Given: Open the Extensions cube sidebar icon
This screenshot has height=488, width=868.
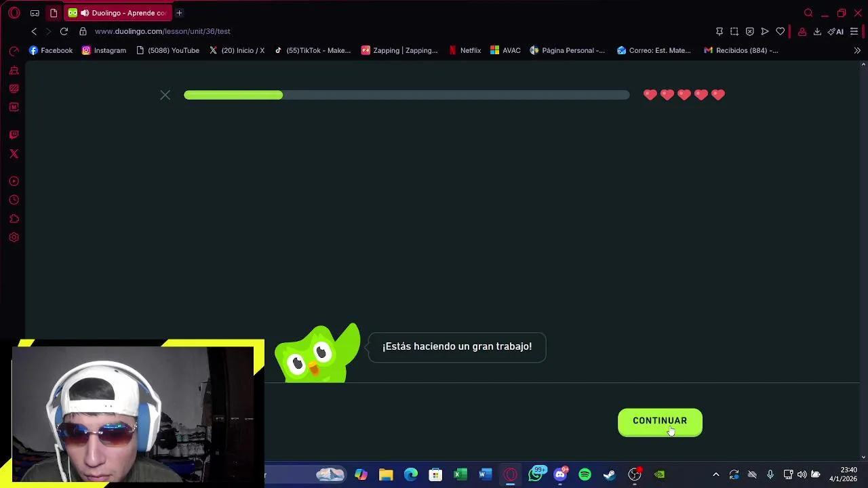Looking at the screenshot, I should point(14,219).
